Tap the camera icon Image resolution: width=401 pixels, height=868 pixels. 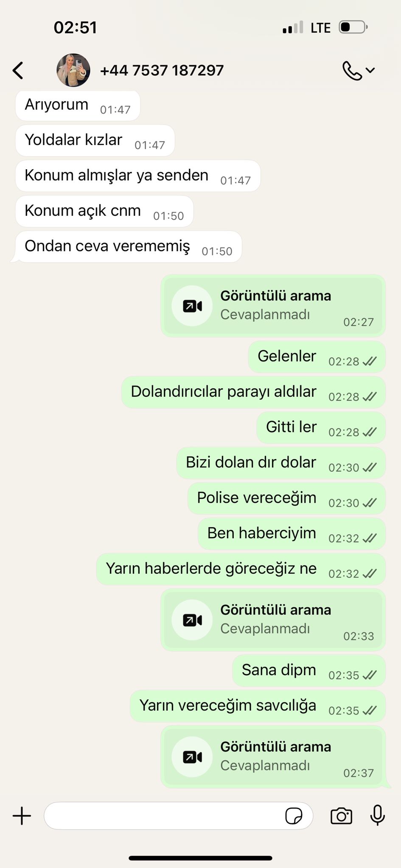341,815
